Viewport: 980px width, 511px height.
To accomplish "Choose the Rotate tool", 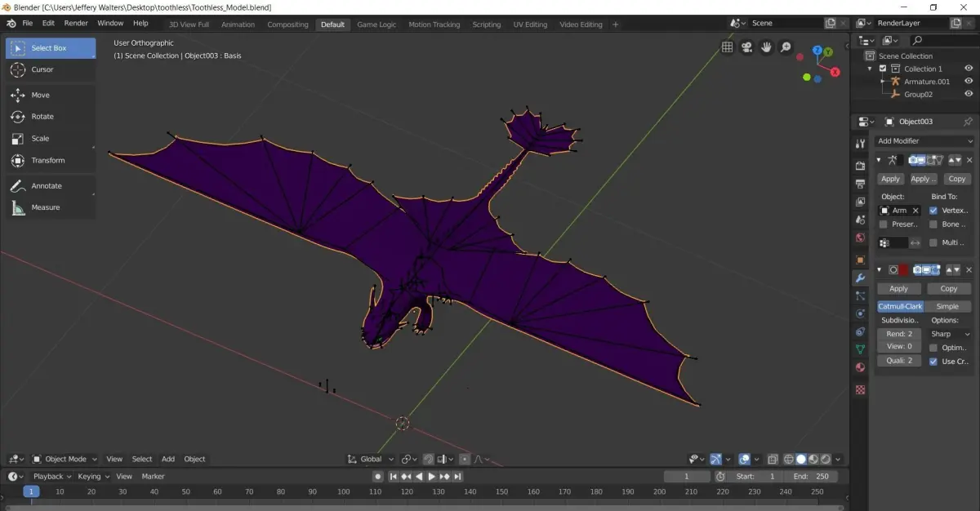I will (42, 117).
